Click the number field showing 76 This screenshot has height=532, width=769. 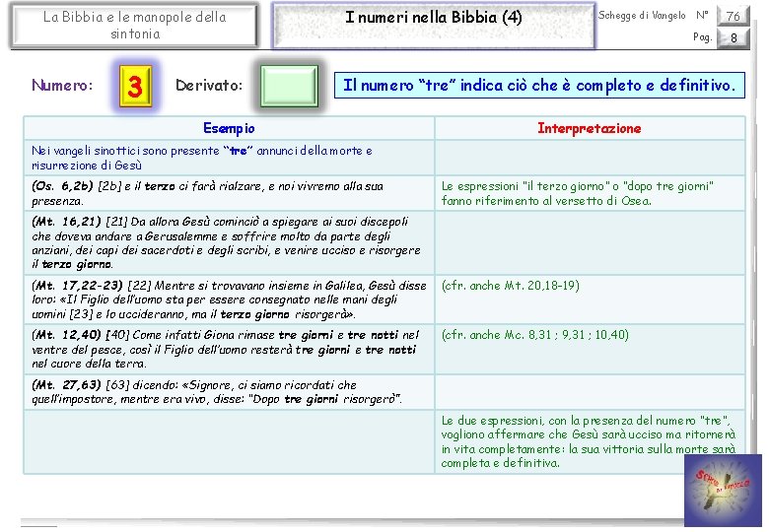pyautogui.click(x=734, y=16)
